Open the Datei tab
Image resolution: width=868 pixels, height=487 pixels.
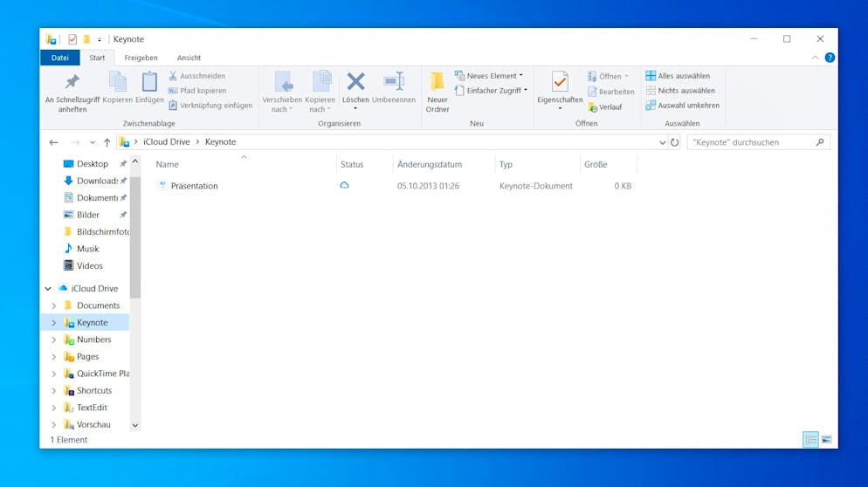pyautogui.click(x=59, y=58)
